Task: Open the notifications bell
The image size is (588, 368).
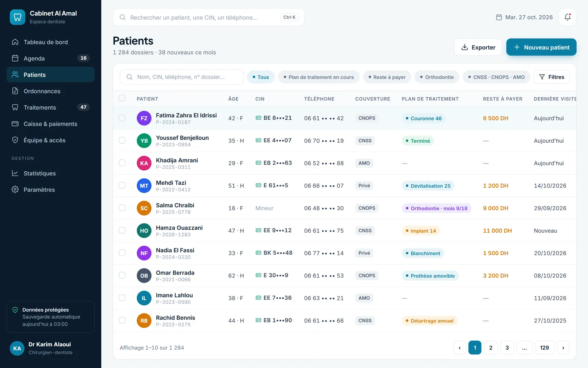Action: click(568, 17)
